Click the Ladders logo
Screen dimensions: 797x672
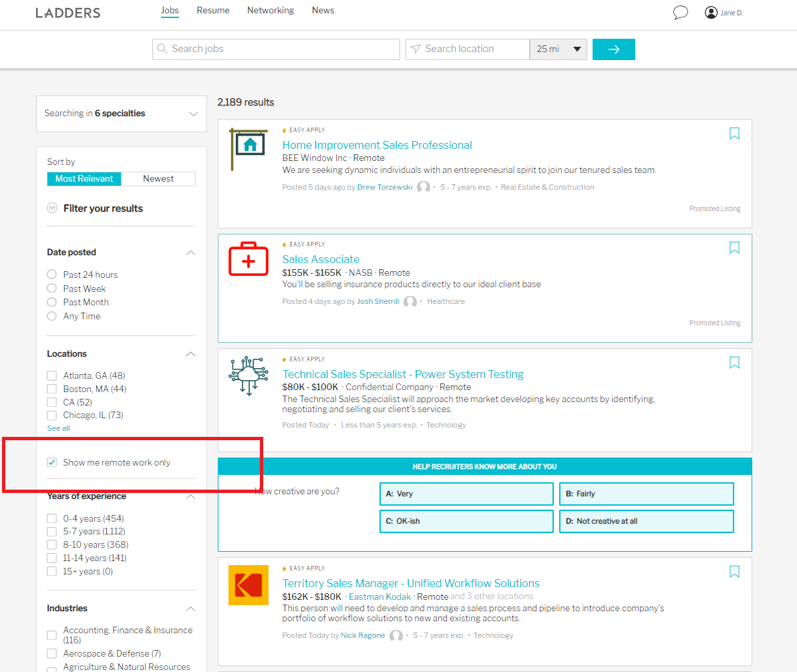[x=68, y=13]
